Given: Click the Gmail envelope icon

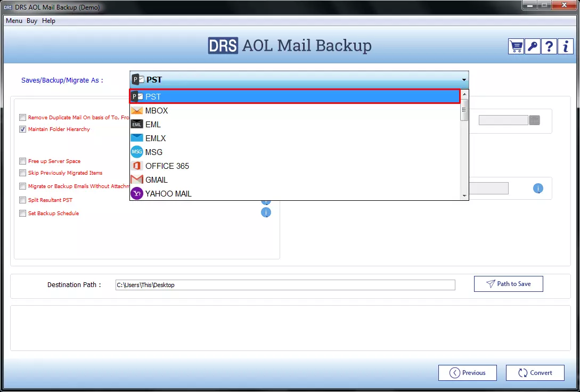Looking at the screenshot, I should 137,179.
